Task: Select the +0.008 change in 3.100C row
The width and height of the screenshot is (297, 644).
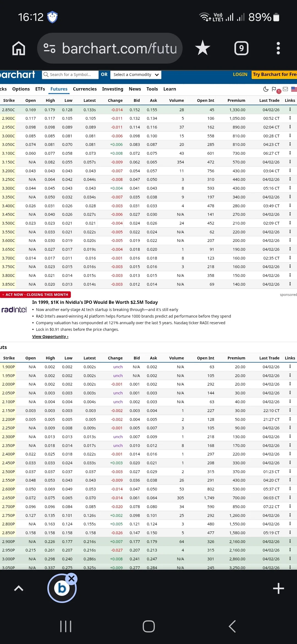Action: pos(116,153)
